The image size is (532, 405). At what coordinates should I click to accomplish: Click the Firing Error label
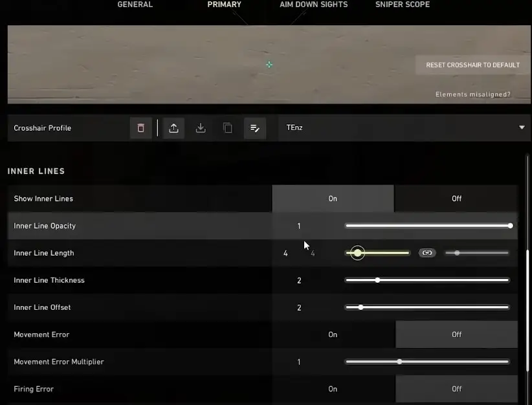pyautogui.click(x=34, y=389)
